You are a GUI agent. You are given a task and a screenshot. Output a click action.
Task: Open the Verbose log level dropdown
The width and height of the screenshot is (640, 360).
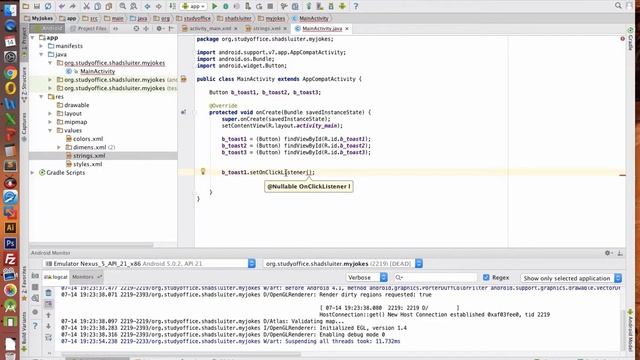[367, 278]
